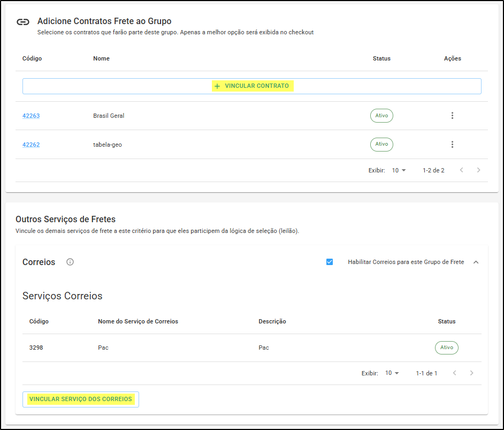The height and width of the screenshot is (430, 504).
Task: Click the Serviços Correios heading
Action: point(63,296)
